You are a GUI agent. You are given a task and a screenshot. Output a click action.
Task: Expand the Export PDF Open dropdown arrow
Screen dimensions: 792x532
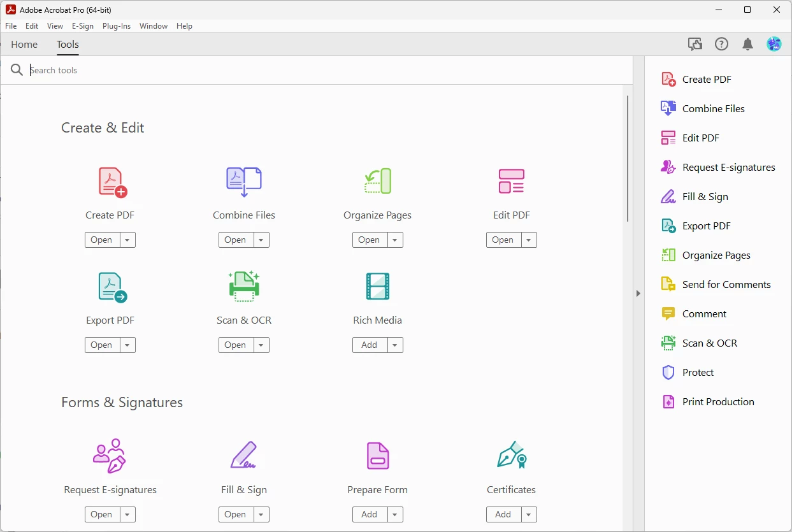coord(127,345)
